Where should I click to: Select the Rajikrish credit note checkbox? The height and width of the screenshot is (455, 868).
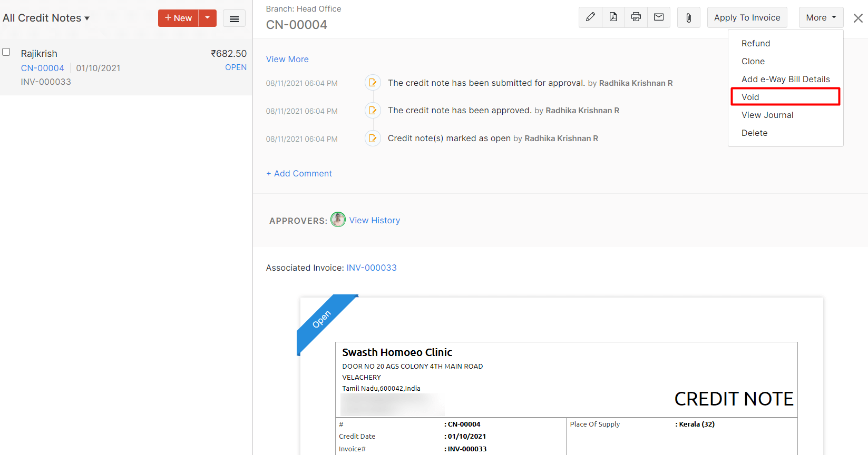[6, 52]
